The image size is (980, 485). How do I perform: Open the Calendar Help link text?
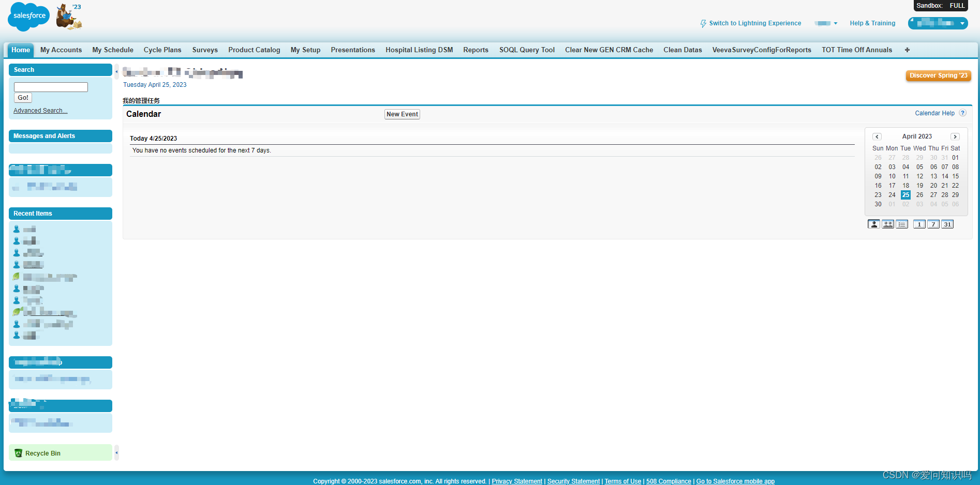coord(934,113)
